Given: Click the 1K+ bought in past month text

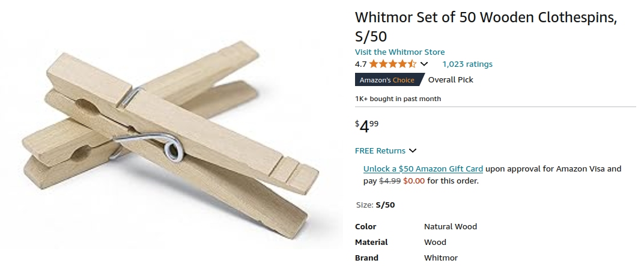Looking at the screenshot, I should click(x=398, y=99).
